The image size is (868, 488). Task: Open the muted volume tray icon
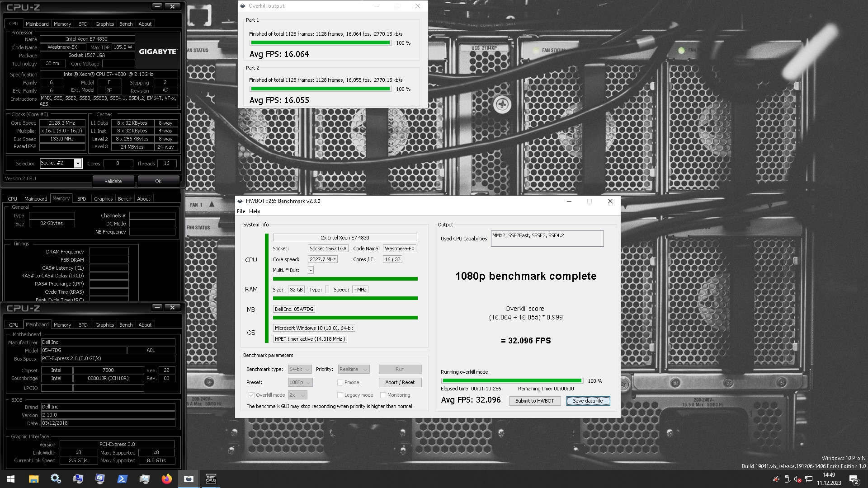(798, 479)
